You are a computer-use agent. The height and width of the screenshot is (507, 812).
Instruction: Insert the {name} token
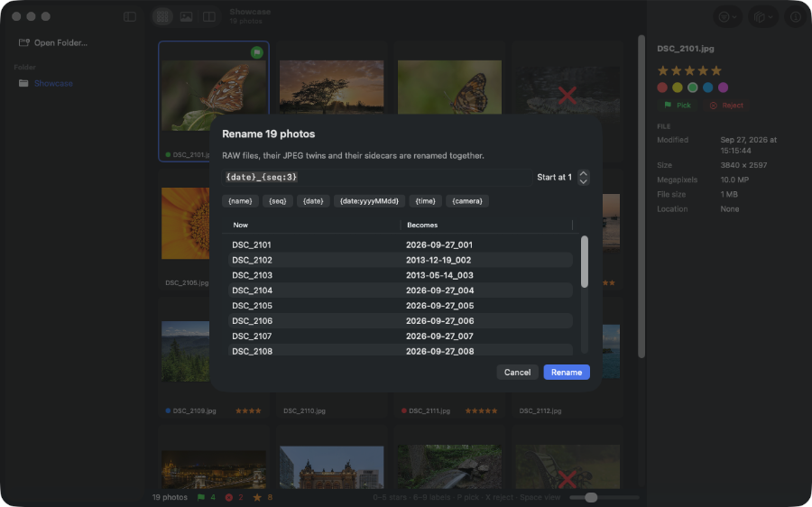coord(240,201)
